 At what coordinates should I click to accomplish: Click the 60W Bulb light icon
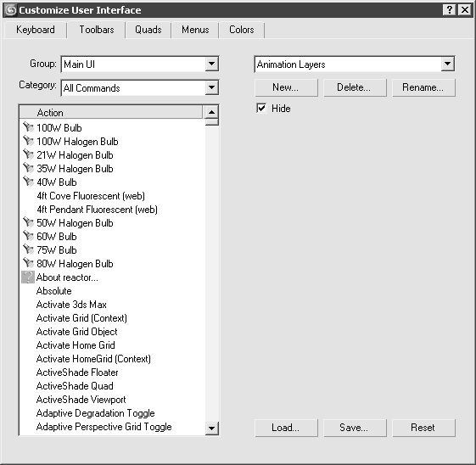coord(28,236)
